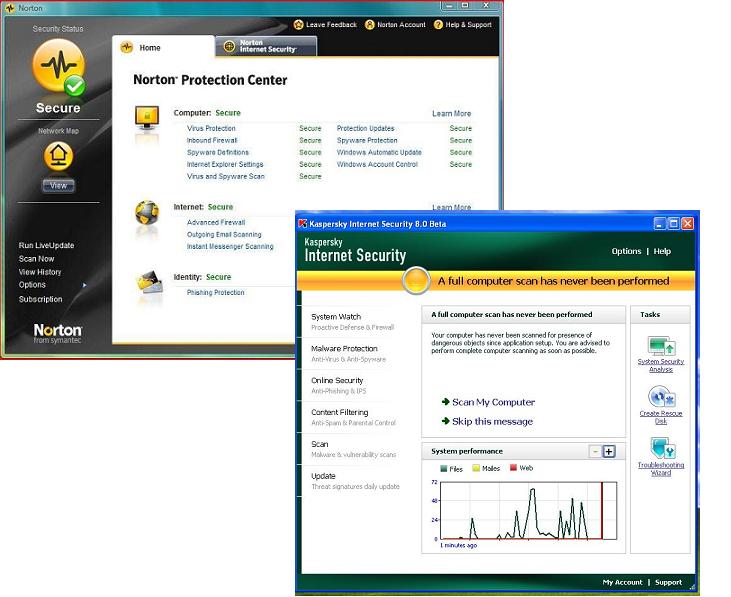The height and width of the screenshot is (597, 731).
Task: Click the Home tab pulse icon
Action: click(126, 47)
